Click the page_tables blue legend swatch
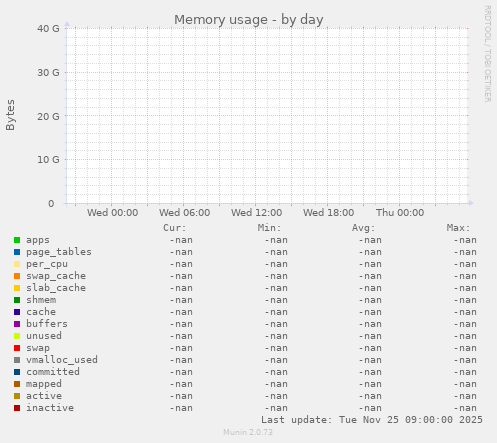This screenshot has width=497, height=443. (17, 252)
